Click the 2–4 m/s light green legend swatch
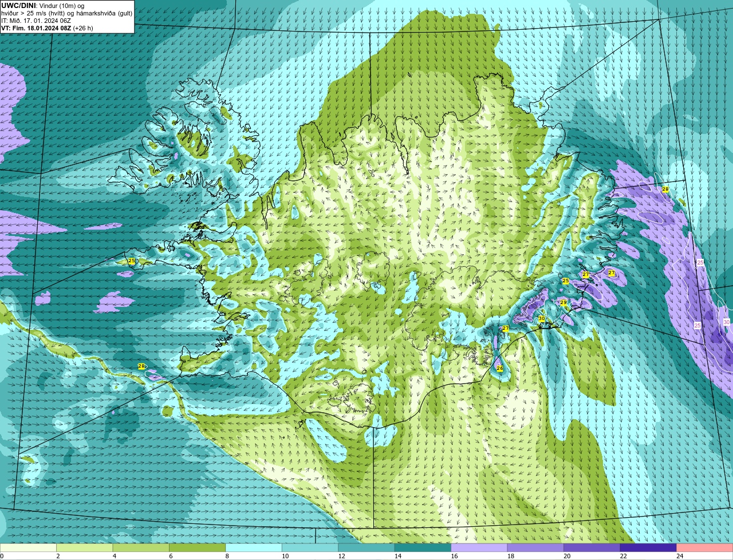Screen dimensions: 733x560 85,548
